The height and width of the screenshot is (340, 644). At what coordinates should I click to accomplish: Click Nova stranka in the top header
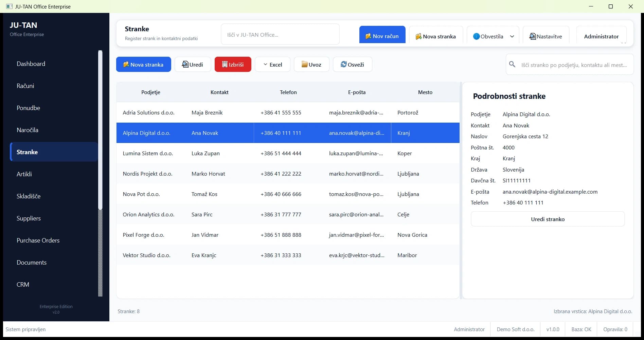pos(436,35)
